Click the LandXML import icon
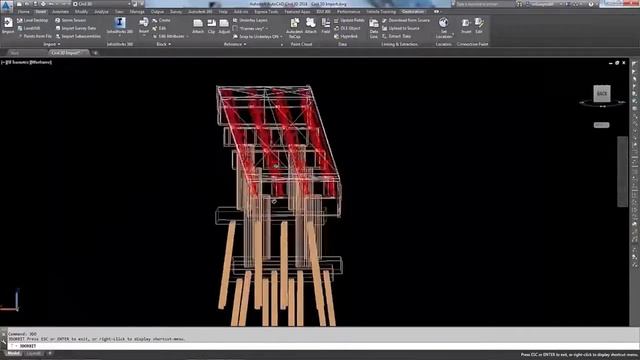Viewport: 640px width, 360px height. (x=20, y=28)
